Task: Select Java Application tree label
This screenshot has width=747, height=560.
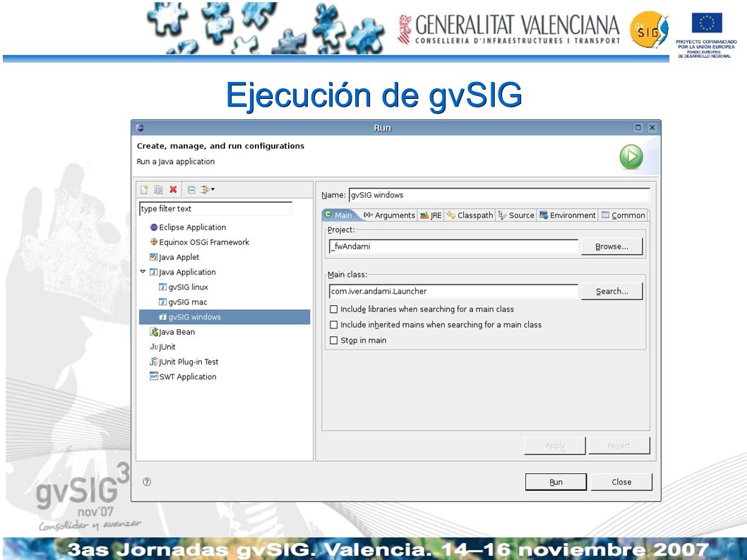Action: point(187,272)
